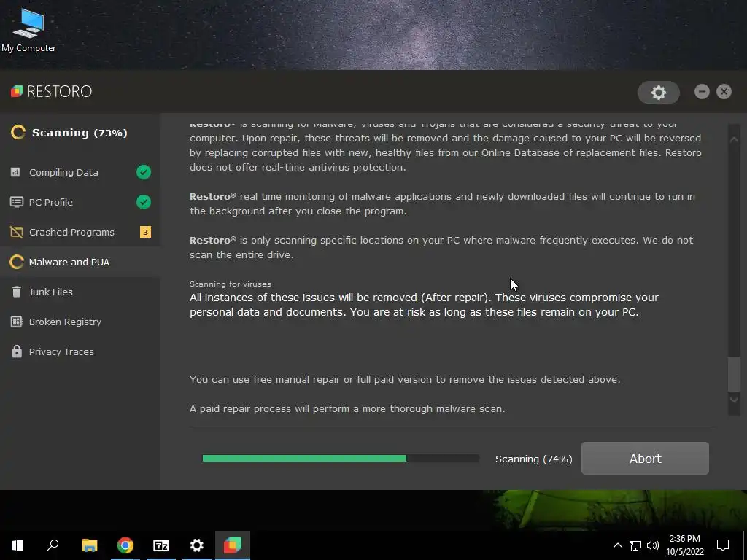Click 'A paid repair process' sentence
Viewport: 747px width, 560px height.
point(347,408)
